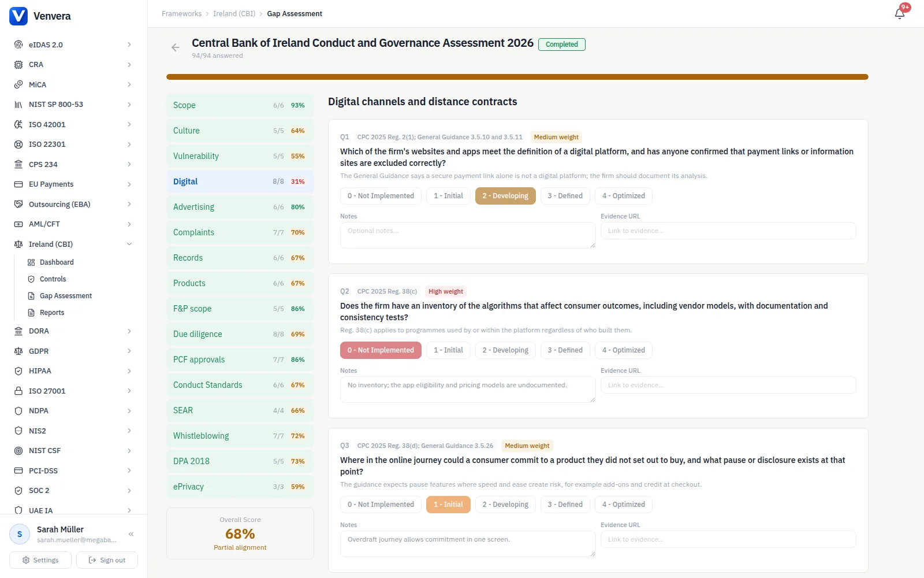Click the Q2 Evidence URL field
924x578 pixels.
click(728, 385)
